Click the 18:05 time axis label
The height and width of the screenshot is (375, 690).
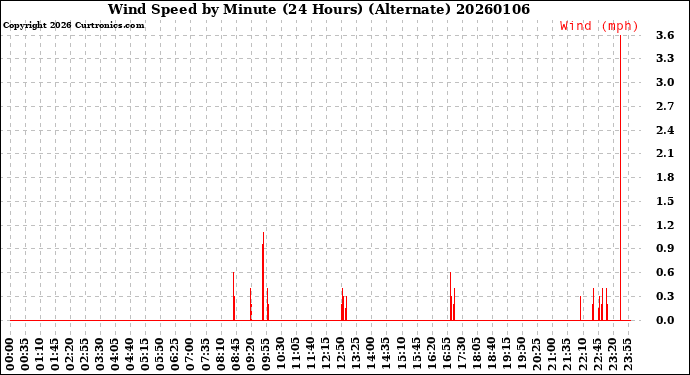pyautogui.click(x=476, y=355)
